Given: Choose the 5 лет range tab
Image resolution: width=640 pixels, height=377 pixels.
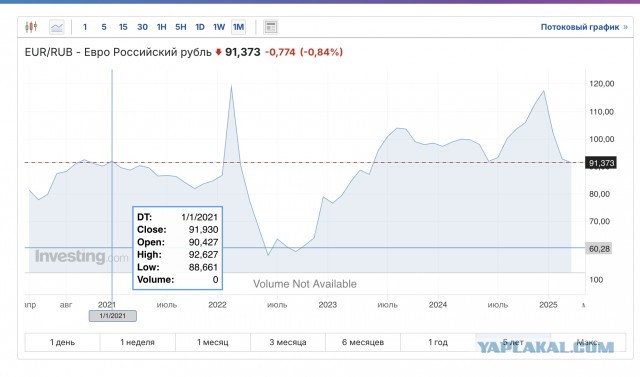Looking at the screenshot, I should (x=513, y=342).
